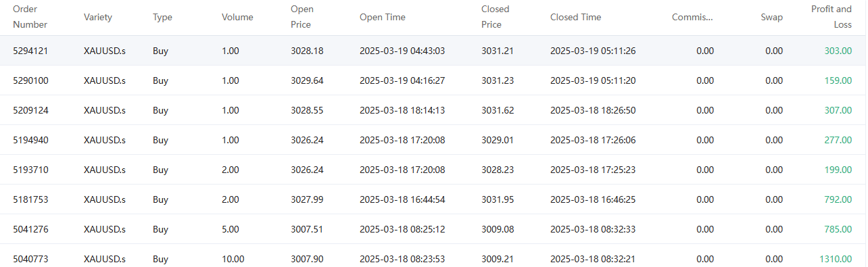Select the Volume column header
Viewport: 868px width, 267px height.
click(x=237, y=17)
